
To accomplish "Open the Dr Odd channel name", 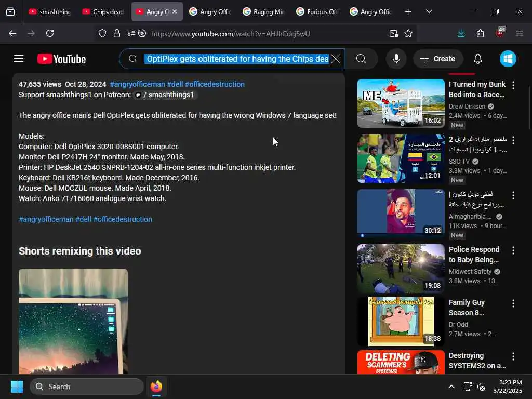I will [458, 324].
